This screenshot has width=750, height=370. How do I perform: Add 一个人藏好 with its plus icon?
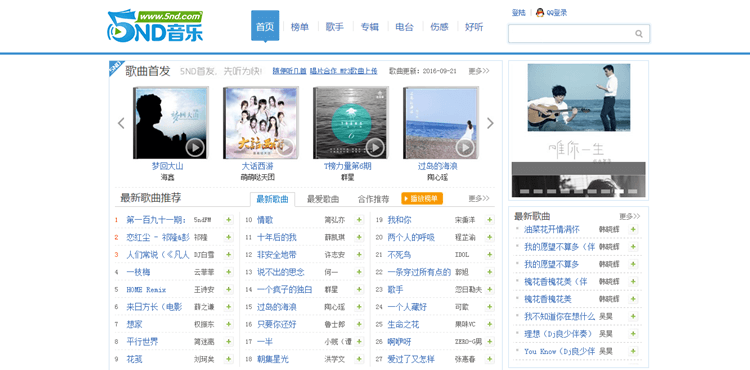(x=490, y=307)
